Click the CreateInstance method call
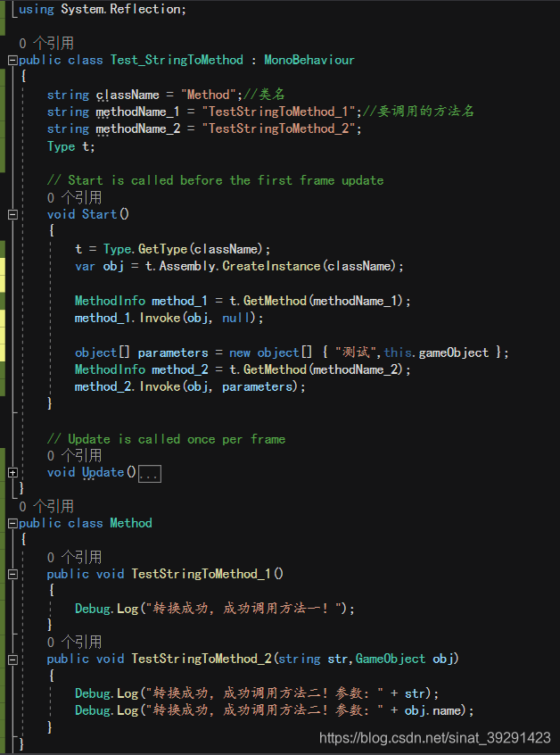The height and width of the screenshot is (755, 560). (x=271, y=266)
